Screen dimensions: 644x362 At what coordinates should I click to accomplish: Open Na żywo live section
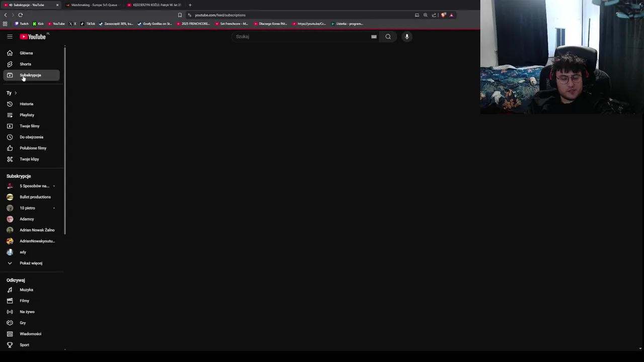pyautogui.click(x=31, y=312)
